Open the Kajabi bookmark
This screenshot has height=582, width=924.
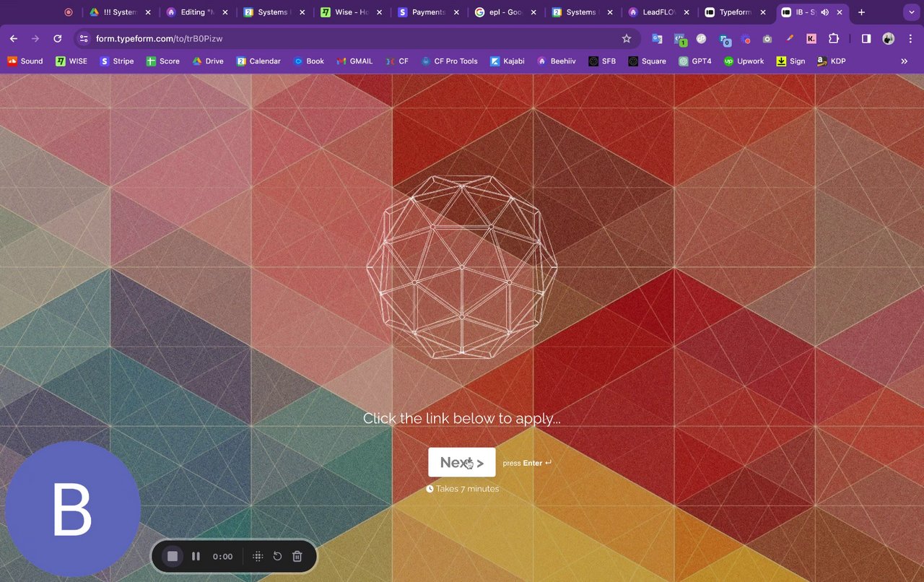click(507, 61)
